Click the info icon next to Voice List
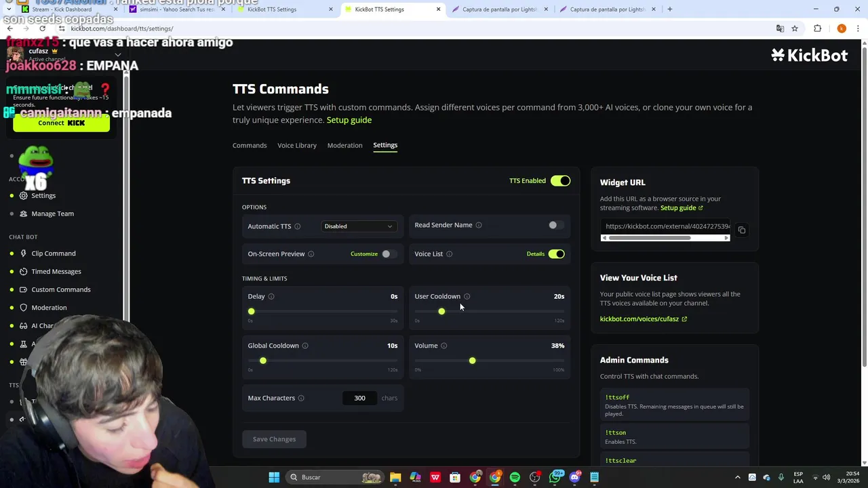 coord(449,254)
